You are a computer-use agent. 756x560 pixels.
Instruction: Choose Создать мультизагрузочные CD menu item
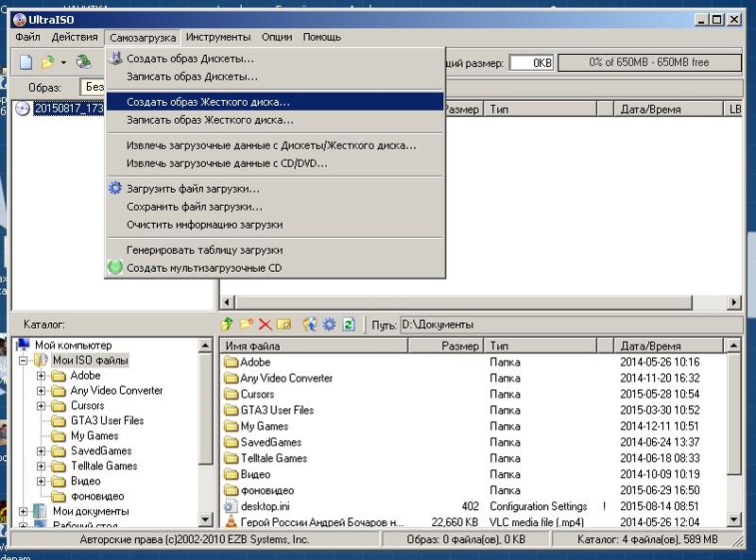pos(204,268)
